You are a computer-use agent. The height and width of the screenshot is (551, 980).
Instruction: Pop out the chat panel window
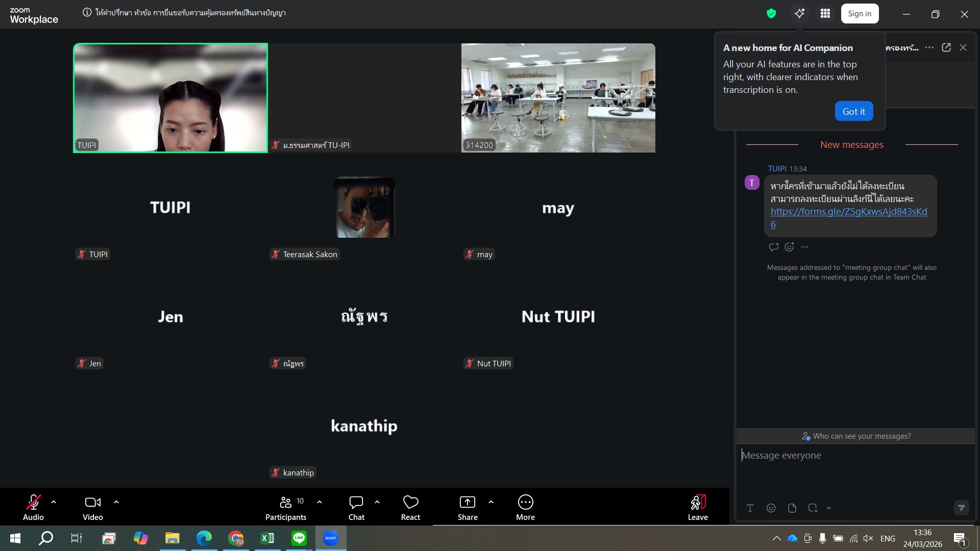(x=946, y=47)
